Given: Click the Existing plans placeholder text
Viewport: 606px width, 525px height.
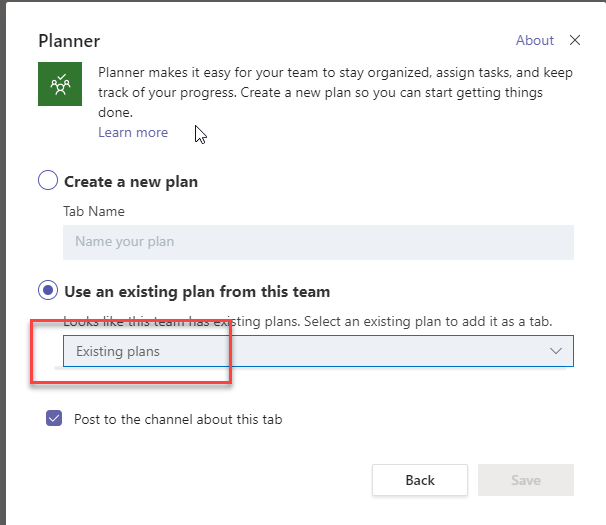Looking at the screenshot, I should [118, 351].
